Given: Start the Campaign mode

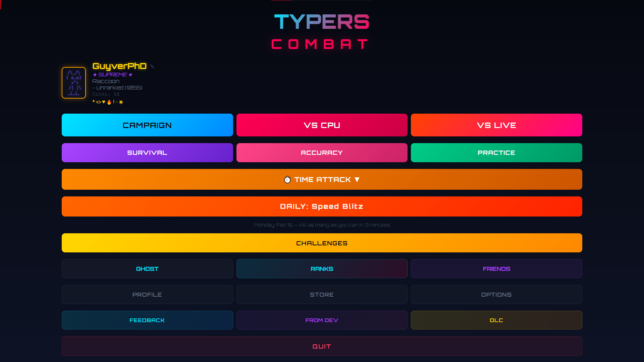Looking at the screenshot, I should pyautogui.click(x=147, y=125).
